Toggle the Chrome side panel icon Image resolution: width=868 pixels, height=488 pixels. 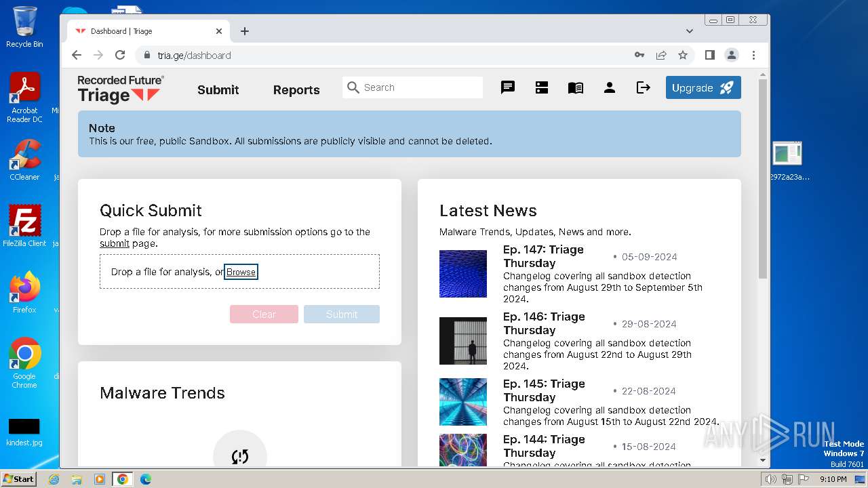(x=710, y=55)
